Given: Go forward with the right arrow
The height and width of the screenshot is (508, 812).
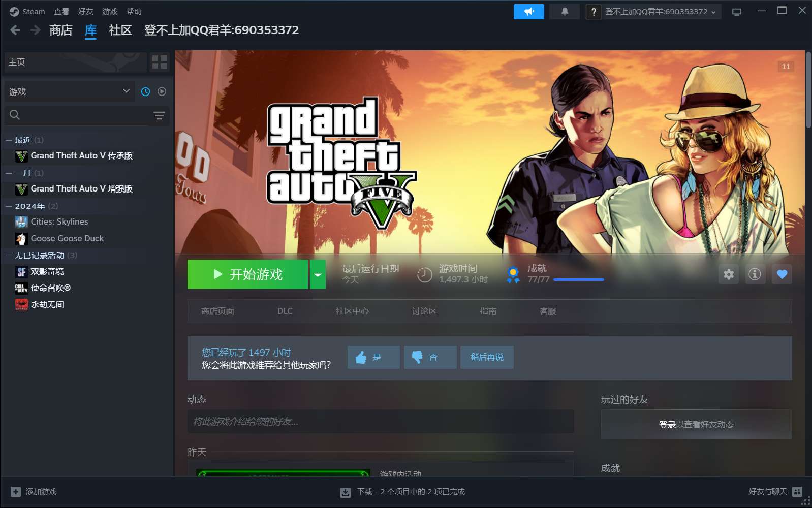Looking at the screenshot, I should (x=35, y=30).
